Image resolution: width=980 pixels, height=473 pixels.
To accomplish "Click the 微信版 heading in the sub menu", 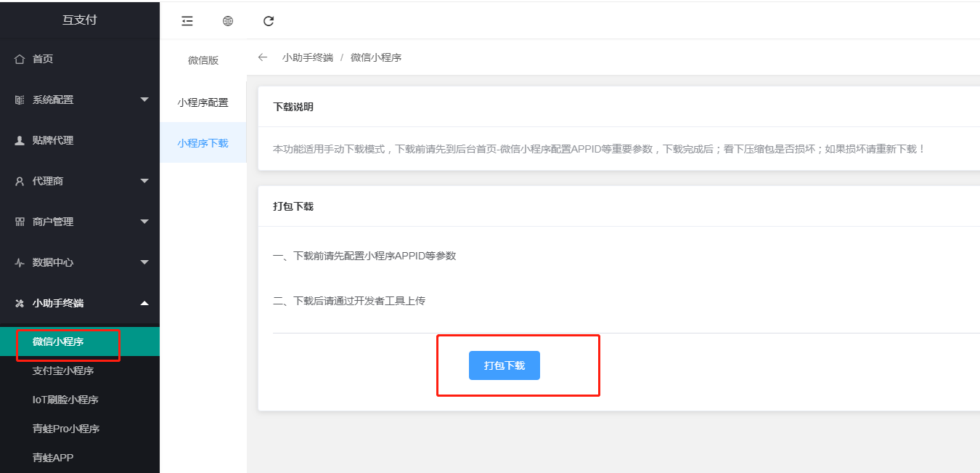I will click(x=203, y=60).
